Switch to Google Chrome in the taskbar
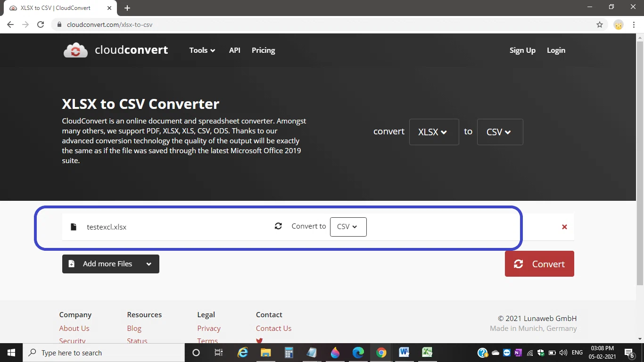 pyautogui.click(x=381, y=353)
